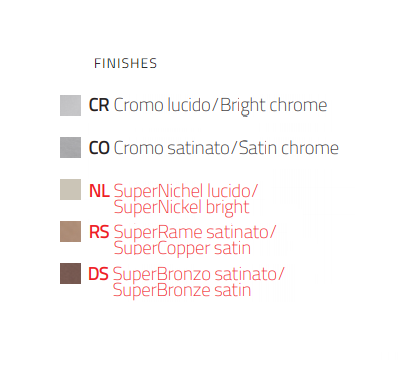Click the SuperBronzo satinato text
Screen dimensions: 399x388
tap(198, 274)
